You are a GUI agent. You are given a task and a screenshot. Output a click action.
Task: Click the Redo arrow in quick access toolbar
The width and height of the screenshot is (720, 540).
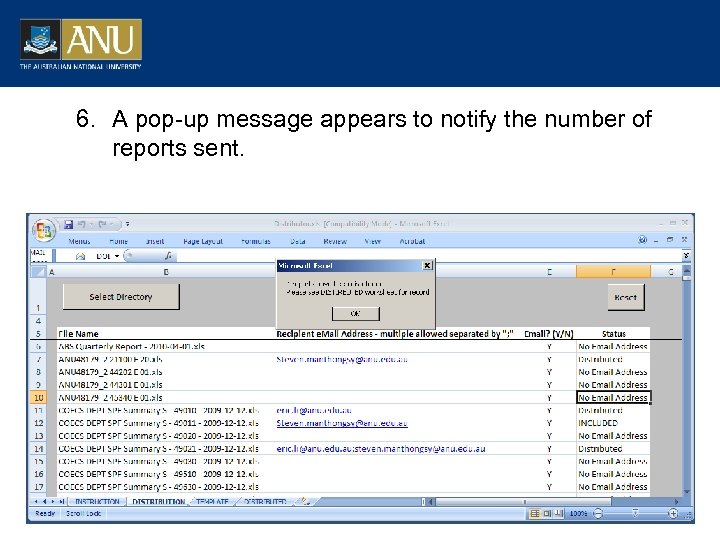(101, 224)
